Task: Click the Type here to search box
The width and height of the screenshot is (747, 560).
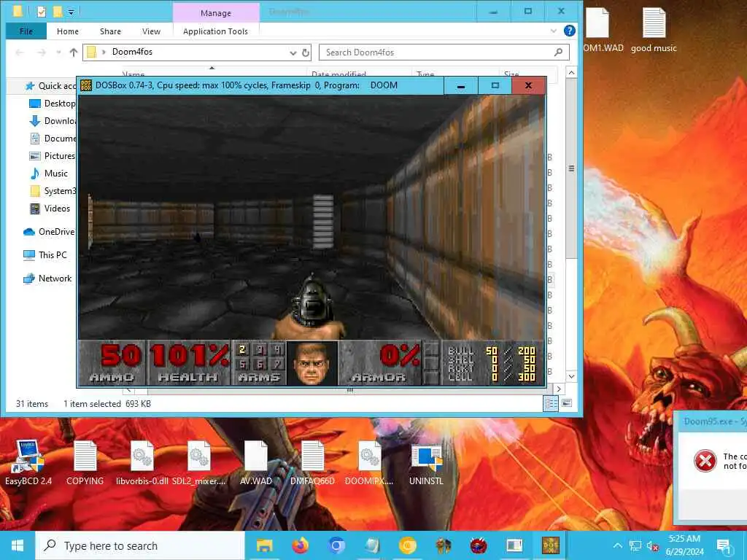Action: pos(140,545)
